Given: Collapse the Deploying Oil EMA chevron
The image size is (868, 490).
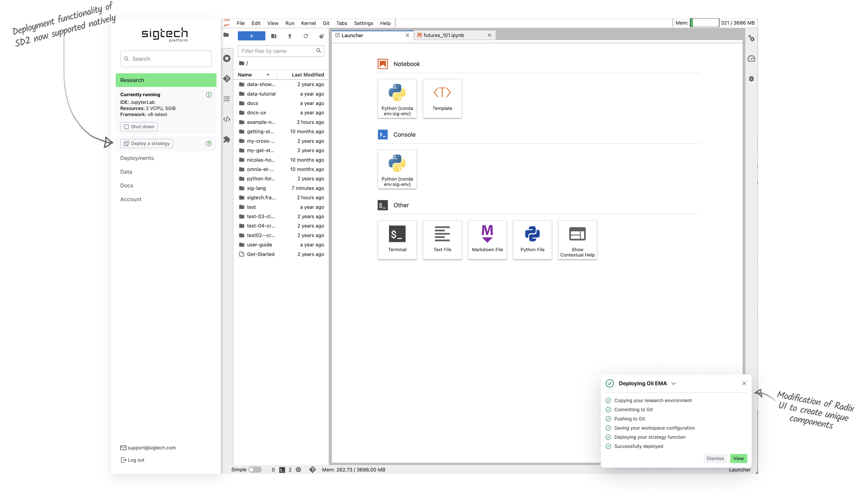Looking at the screenshot, I should (673, 384).
